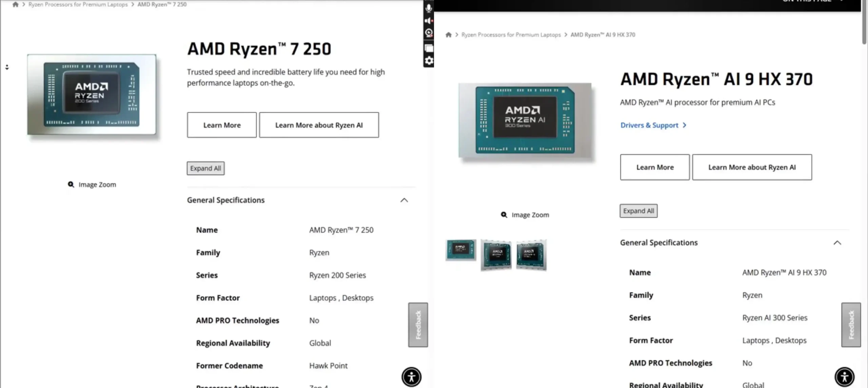Mute speaker audio in recording toolbar
This screenshot has width=868, height=388.
coord(429,21)
